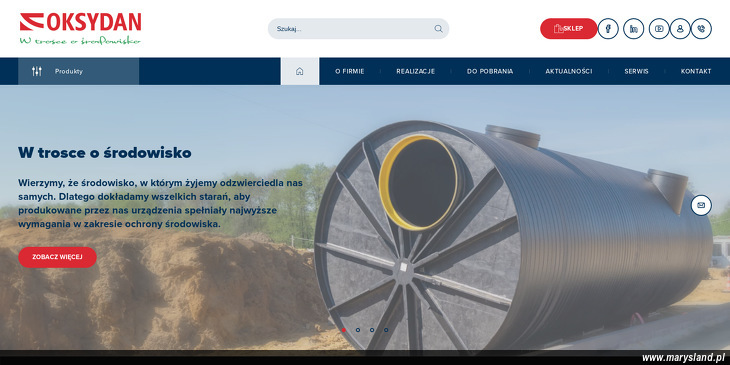Open the O FIRMIE menu item
The height and width of the screenshot is (365, 730).
350,71
